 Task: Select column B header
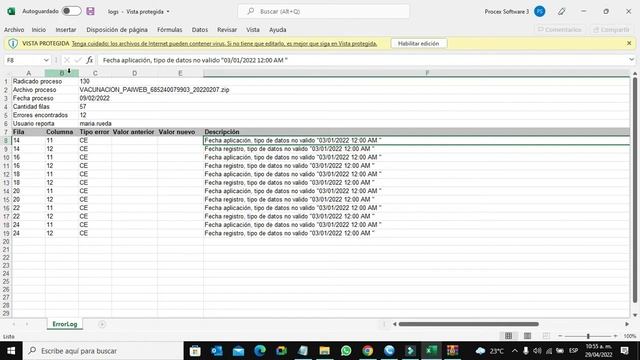(x=62, y=73)
